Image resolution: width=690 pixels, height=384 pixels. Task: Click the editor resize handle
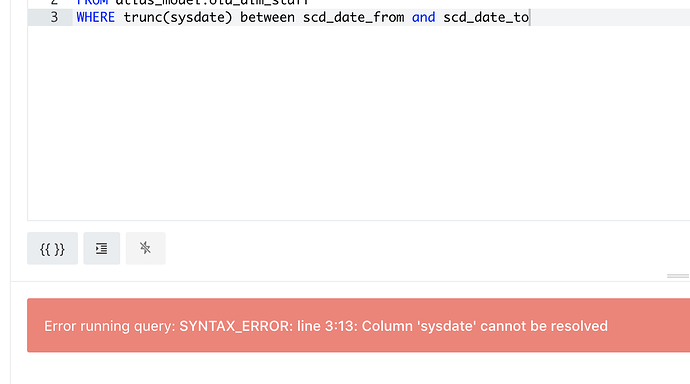click(x=678, y=276)
